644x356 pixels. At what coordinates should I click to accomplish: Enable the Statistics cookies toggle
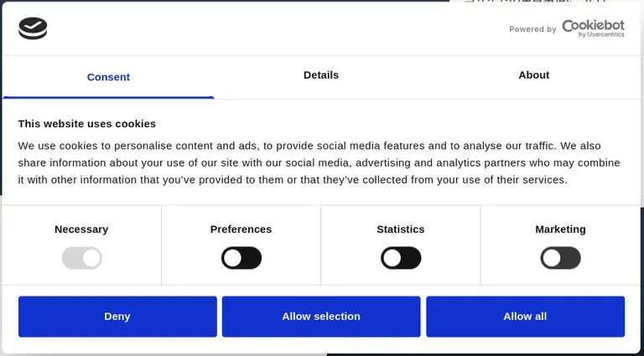pyautogui.click(x=401, y=258)
